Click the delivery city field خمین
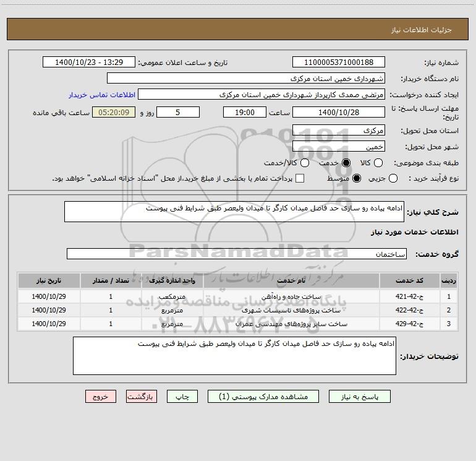The width and height of the screenshot is (476, 461). tap(339, 147)
